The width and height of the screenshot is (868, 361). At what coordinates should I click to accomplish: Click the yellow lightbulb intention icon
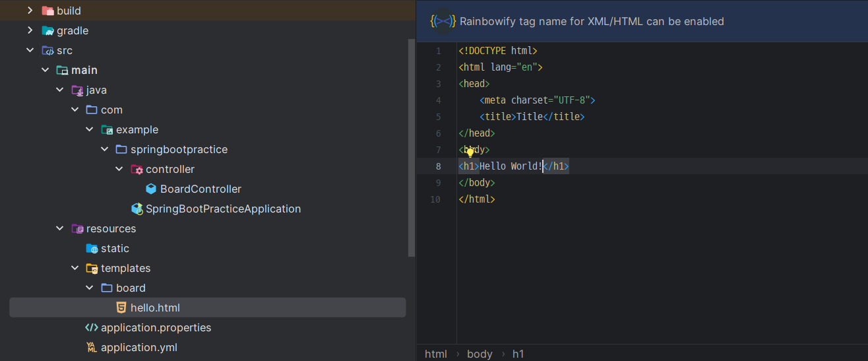tap(470, 152)
